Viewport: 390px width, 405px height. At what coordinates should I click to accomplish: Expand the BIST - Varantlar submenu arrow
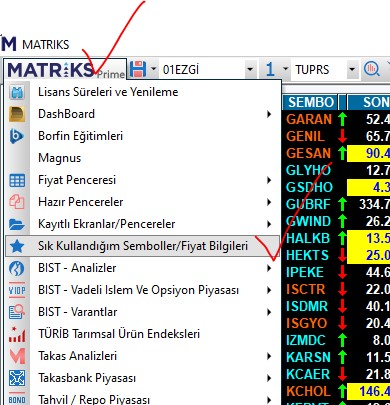click(x=269, y=312)
